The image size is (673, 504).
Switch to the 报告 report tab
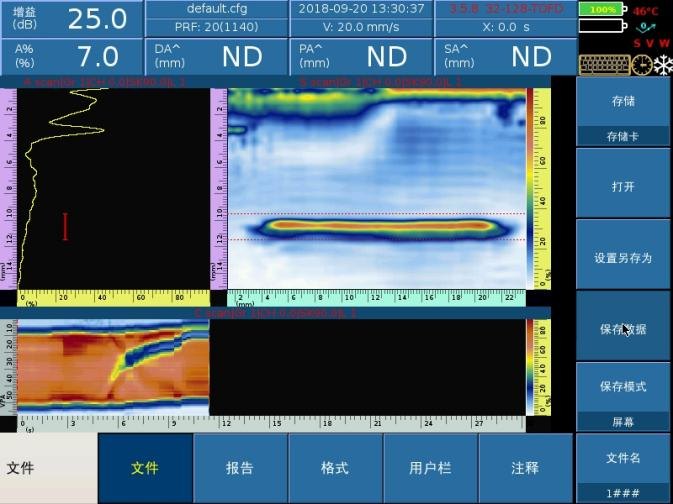tap(240, 468)
